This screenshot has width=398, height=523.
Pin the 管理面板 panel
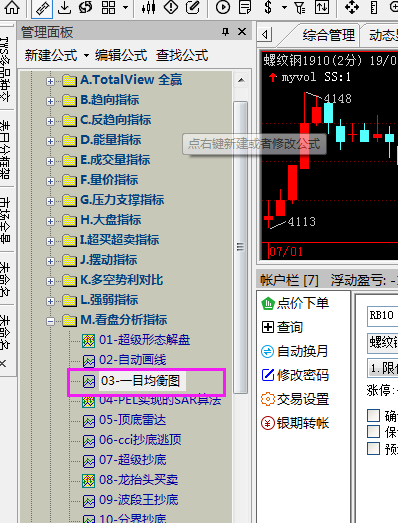click(226, 32)
